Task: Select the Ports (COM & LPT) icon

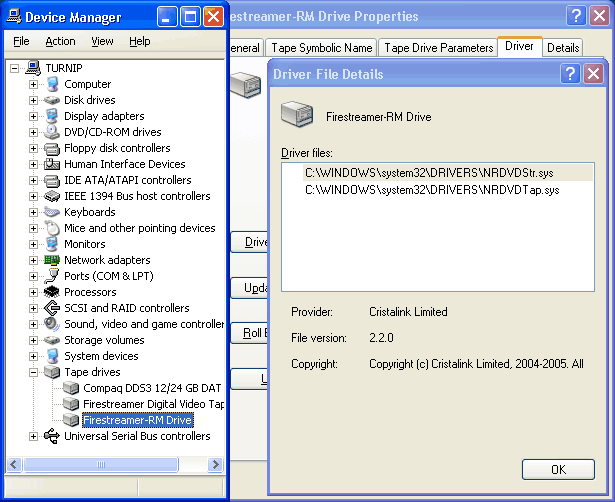Action: (x=52, y=276)
